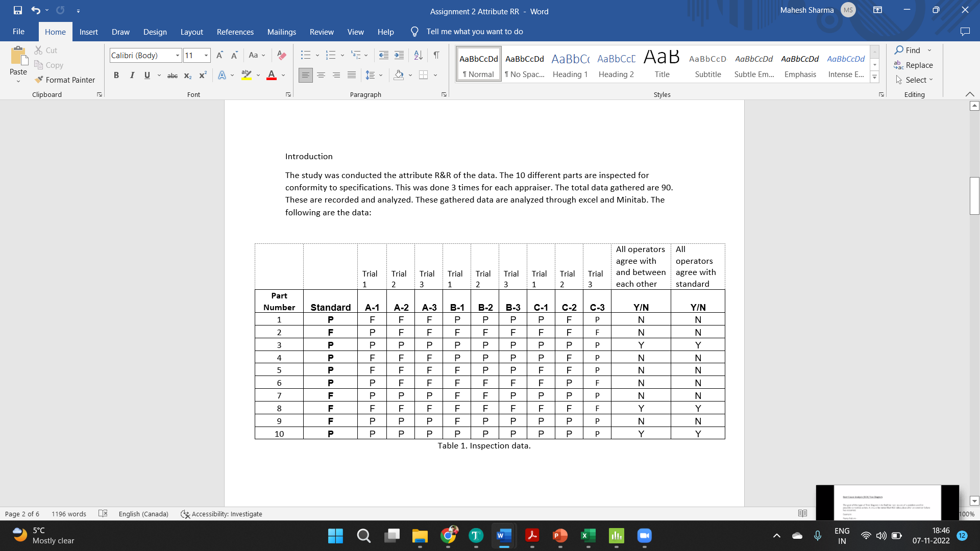The height and width of the screenshot is (551, 980).
Task: Select the Clear All Formatting icon
Action: pyautogui.click(x=281, y=55)
